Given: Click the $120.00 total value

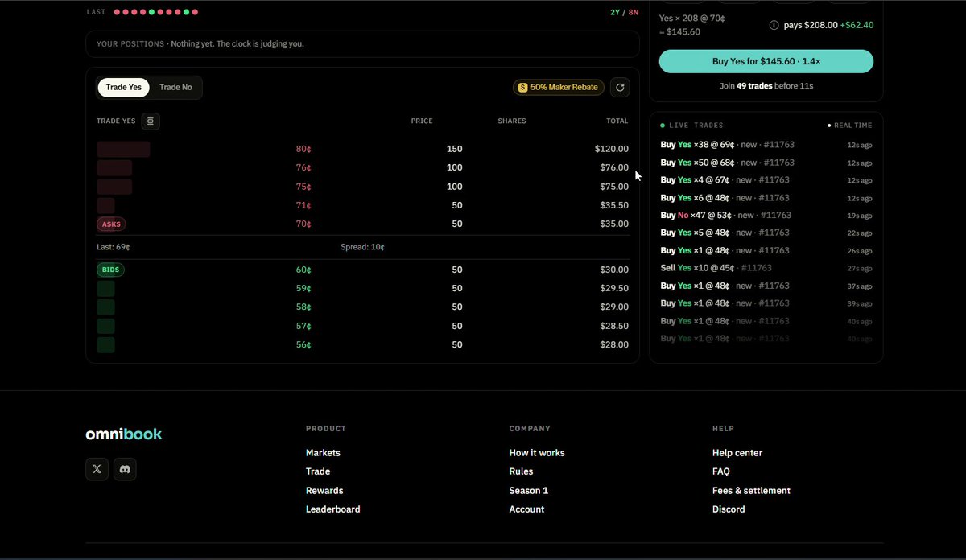Looking at the screenshot, I should click(612, 149).
